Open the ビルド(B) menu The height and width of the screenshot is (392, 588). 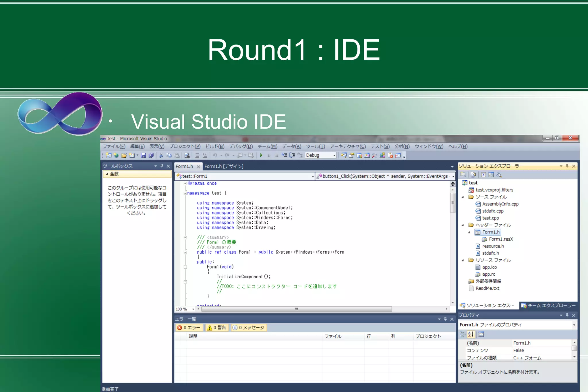(215, 146)
